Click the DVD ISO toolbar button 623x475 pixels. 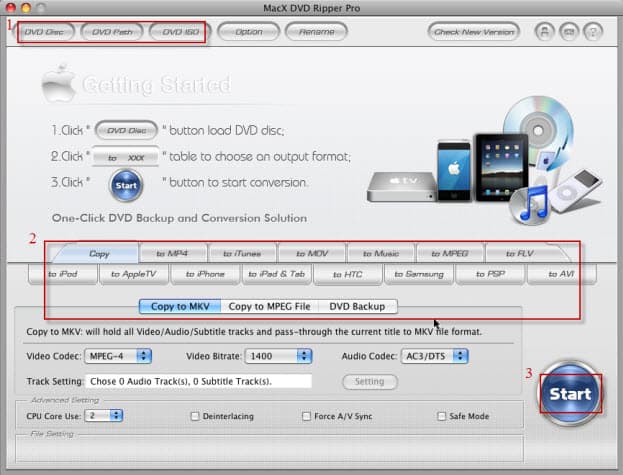tap(180, 32)
